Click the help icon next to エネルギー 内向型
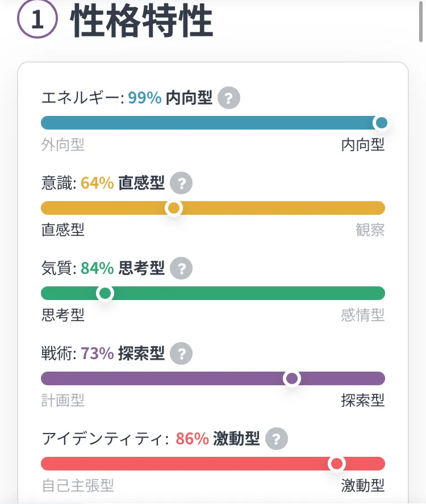The height and width of the screenshot is (504, 426). point(228,98)
